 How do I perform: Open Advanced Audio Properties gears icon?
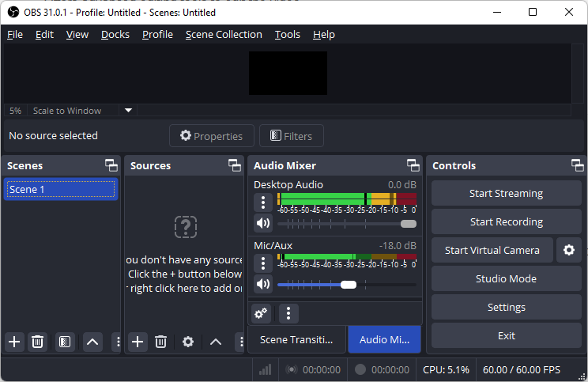click(x=261, y=313)
